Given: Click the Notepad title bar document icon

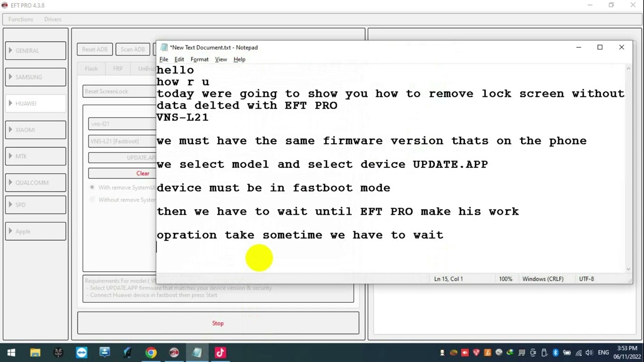Looking at the screenshot, I should 164,47.
